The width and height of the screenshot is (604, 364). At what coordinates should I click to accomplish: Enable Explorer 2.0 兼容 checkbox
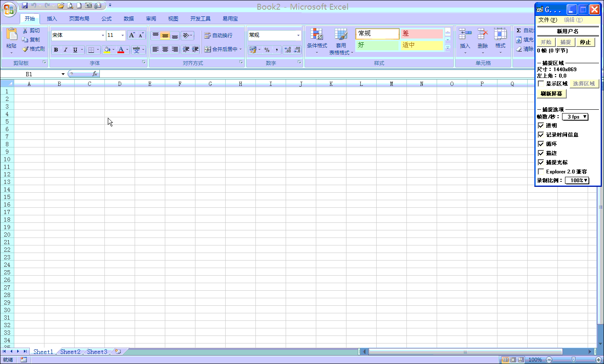coord(541,171)
